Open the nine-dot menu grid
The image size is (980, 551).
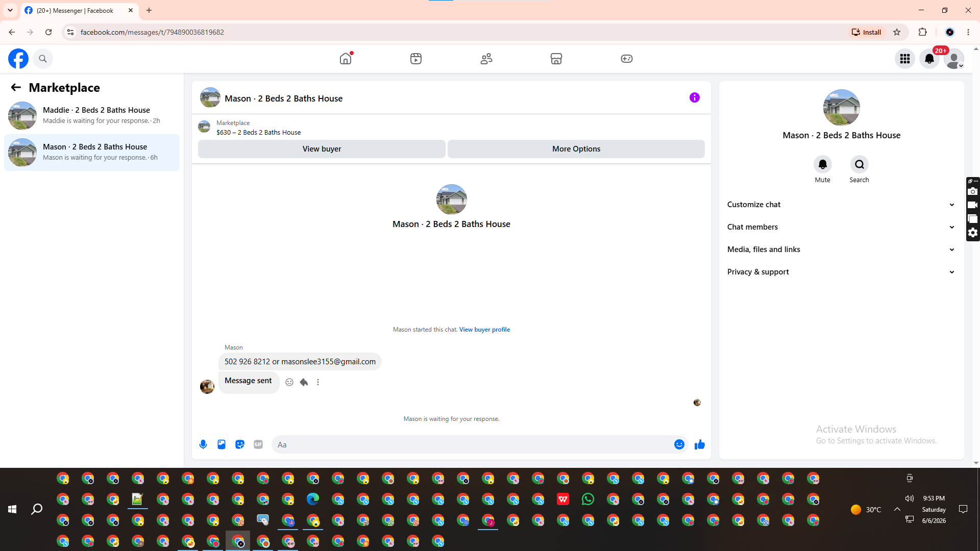coord(905,59)
